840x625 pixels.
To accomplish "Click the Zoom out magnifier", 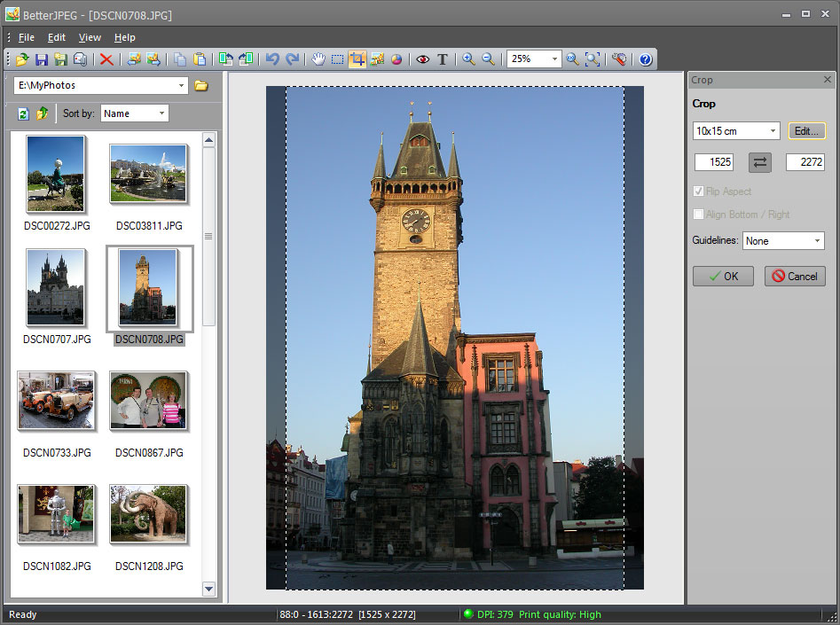I will 488,59.
